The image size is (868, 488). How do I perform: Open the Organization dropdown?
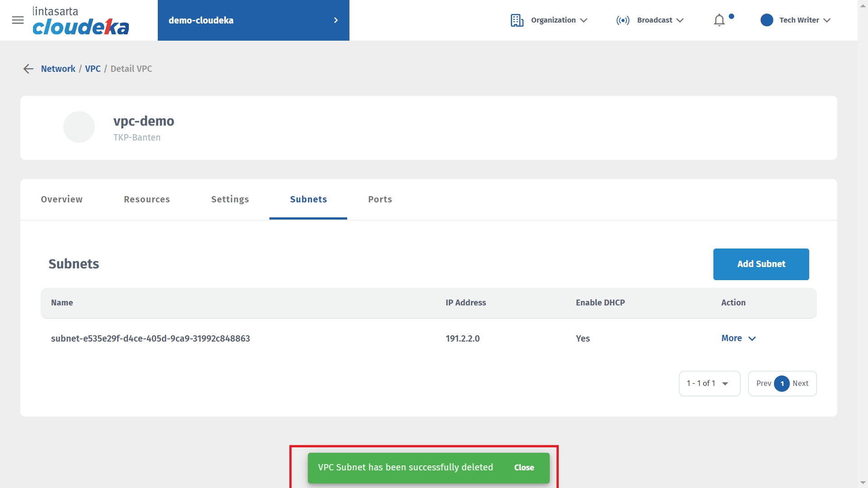[x=559, y=20]
